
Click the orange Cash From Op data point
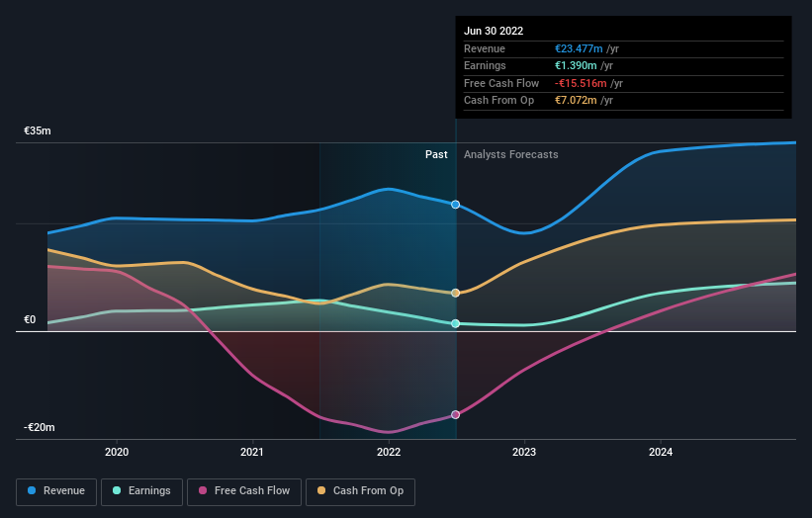(455, 293)
